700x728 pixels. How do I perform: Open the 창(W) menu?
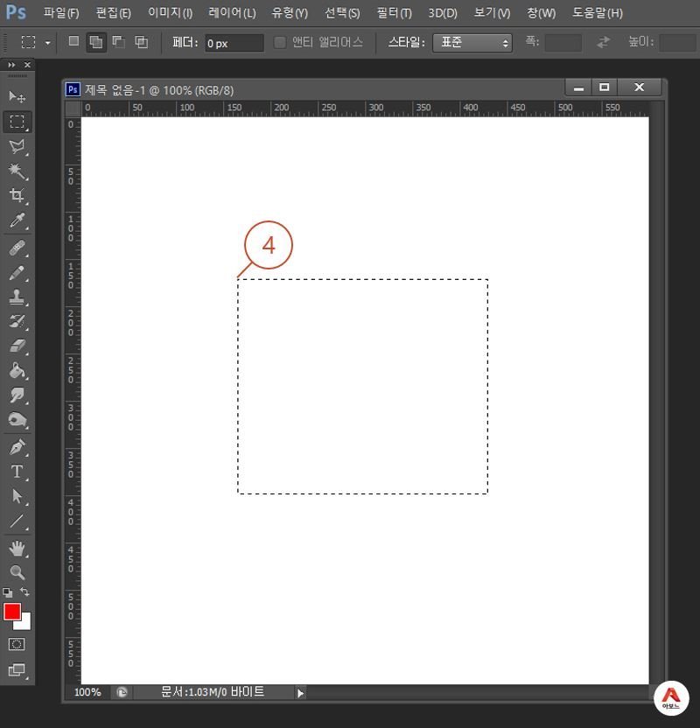(x=541, y=12)
